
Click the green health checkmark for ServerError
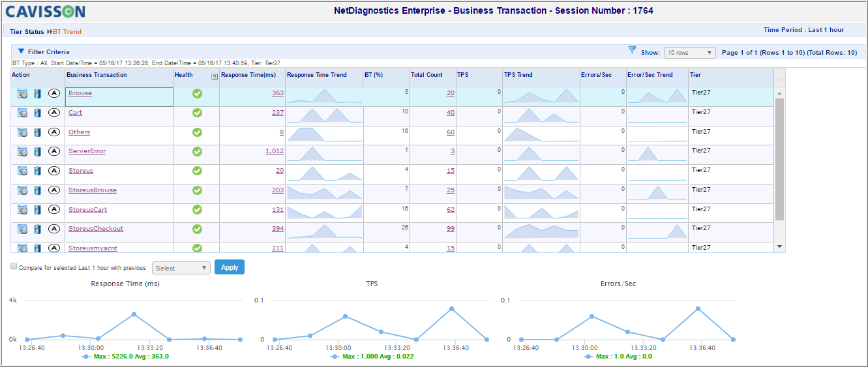point(197,152)
